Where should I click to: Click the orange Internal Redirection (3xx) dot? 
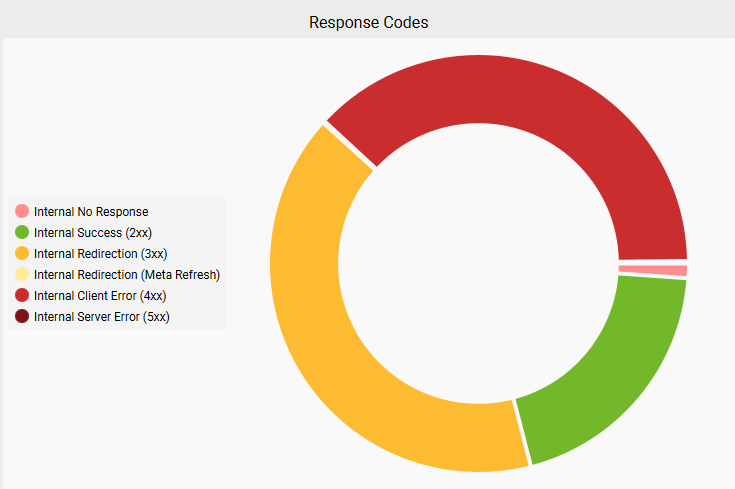[22, 254]
